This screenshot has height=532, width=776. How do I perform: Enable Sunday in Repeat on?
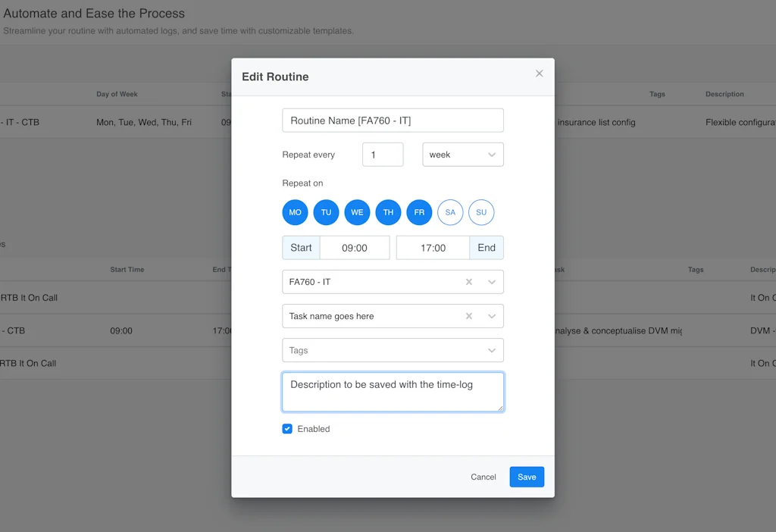[481, 212]
